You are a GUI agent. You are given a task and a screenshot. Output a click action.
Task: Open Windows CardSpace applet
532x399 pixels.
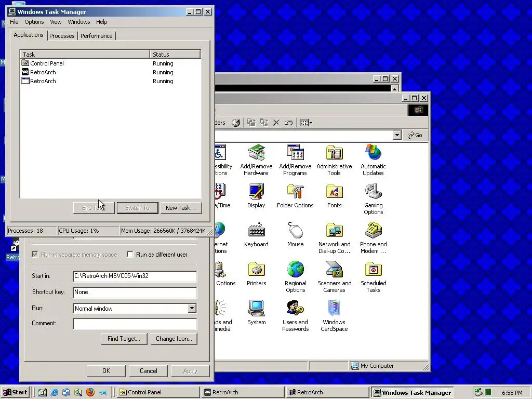[x=334, y=316]
